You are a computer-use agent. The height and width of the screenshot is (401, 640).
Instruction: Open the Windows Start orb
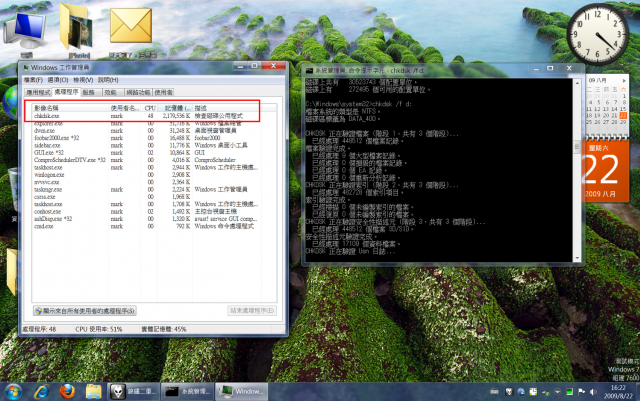13,391
